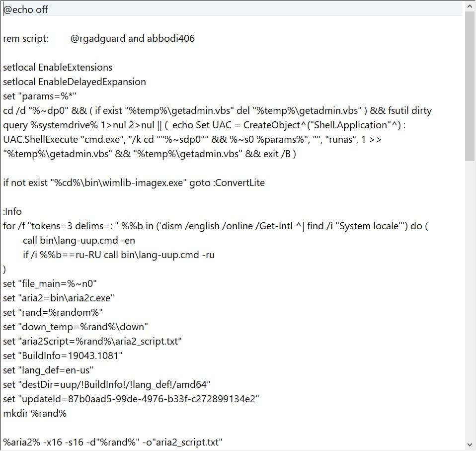The width and height of the screenshot is (476, 451).
Task: Click 'setlocal EnableDelayedExpansion' line
Action: pyautogui.click(x=75, y=82)
